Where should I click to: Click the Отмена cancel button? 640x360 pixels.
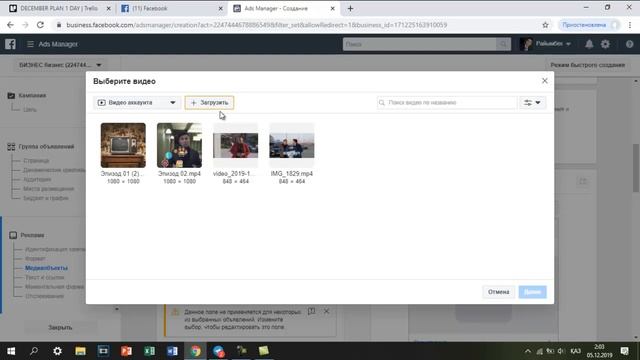498,292
